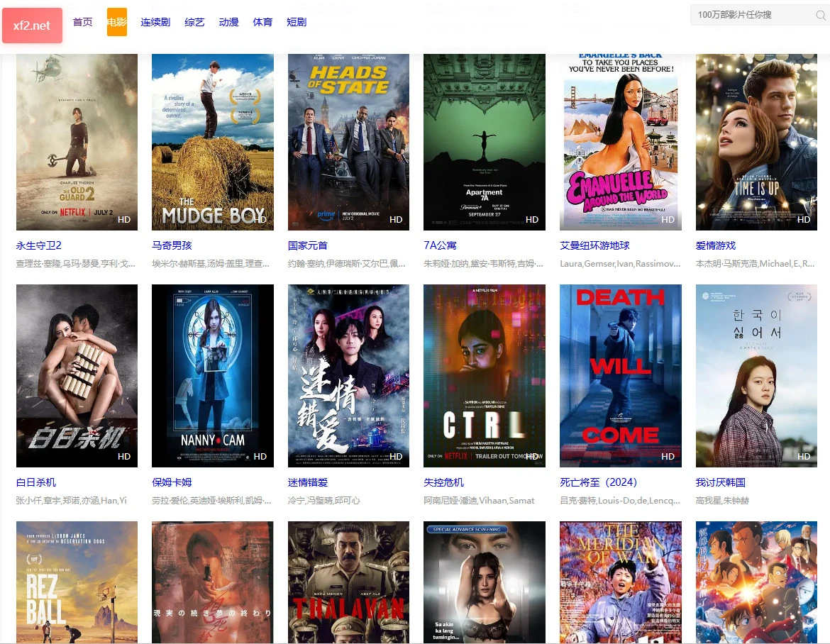830x644 pixels.
Task: Click the 国家元首 title link
Action: coord(308,245)
